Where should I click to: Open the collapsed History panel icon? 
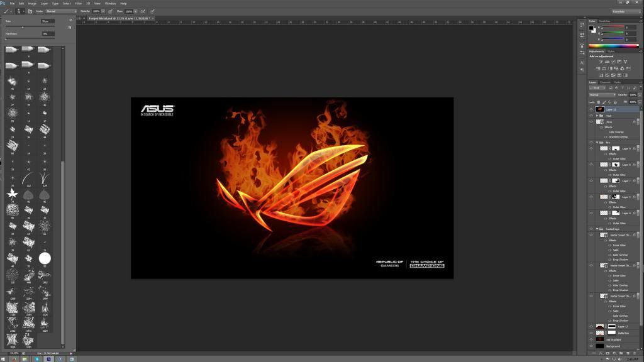(x=582, y=25)
